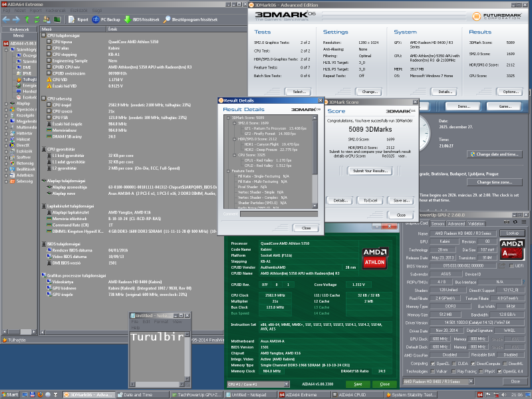Image resolution: width=532 pixels, height=399 pixels.
Task: Click the blue back arrow in AIDA64 toolbar
Action: (x=7, y=20)
